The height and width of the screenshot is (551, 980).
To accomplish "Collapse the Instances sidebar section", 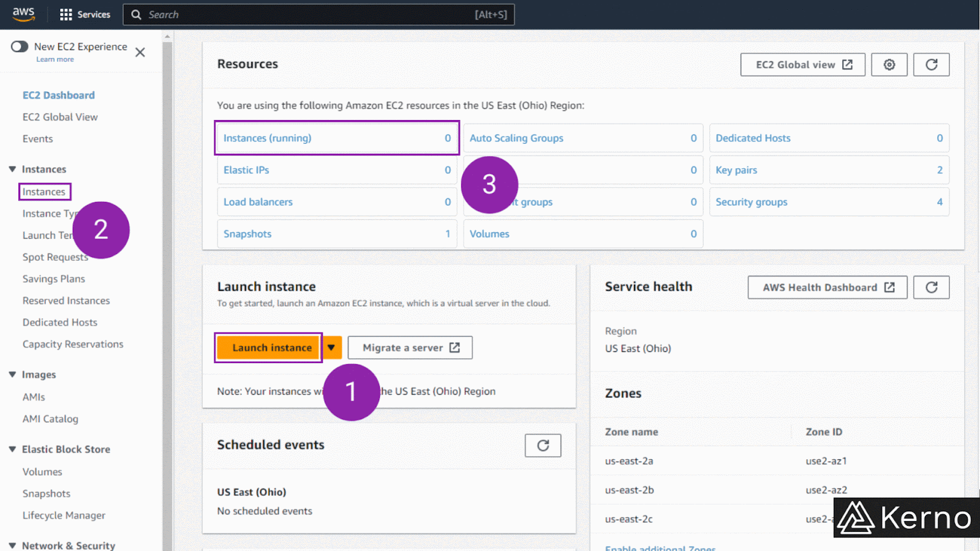I will pyautogui.click(x=12, y=169).
